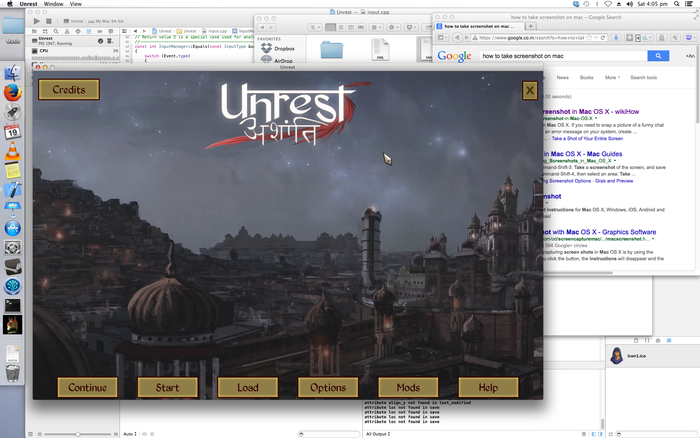The height and width of the screenshot is (438, 700).
Task: Open Terminal from the Dock
Action: click(x=12, y=305)
